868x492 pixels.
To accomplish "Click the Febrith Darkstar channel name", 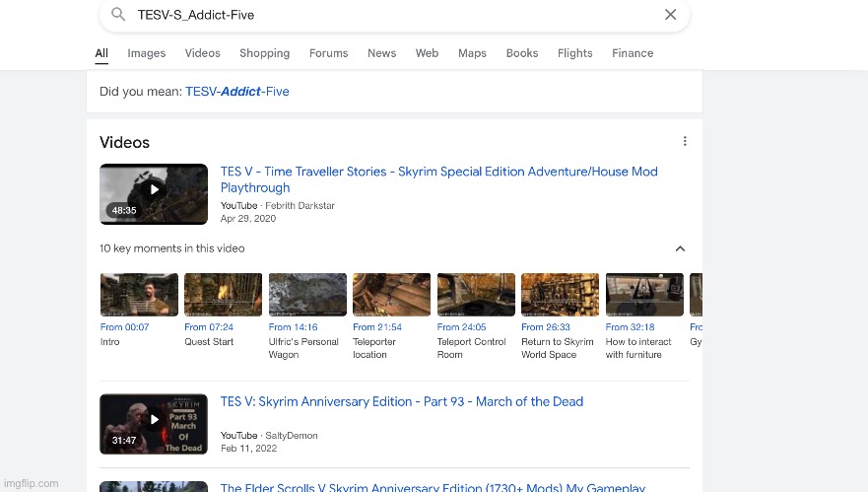I will tap(300, 205).
